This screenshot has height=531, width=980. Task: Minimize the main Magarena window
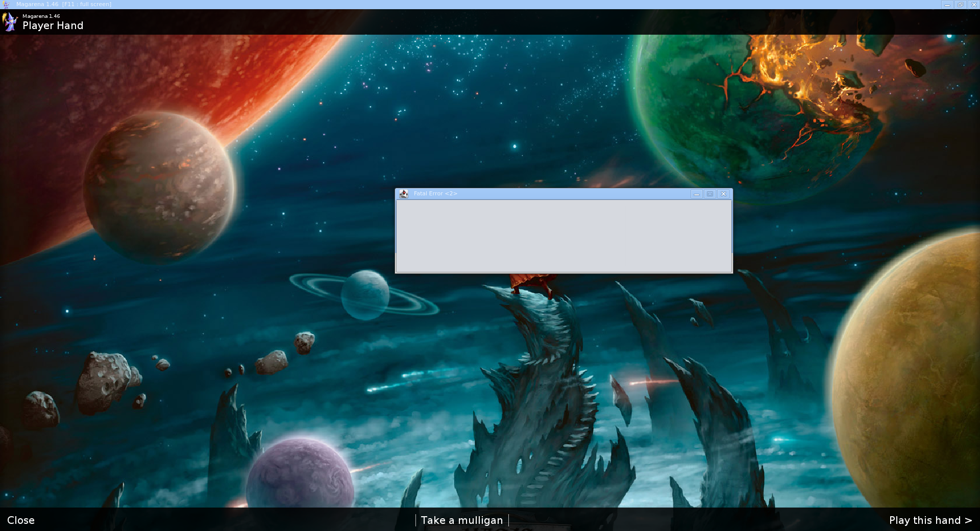point(947,5)
